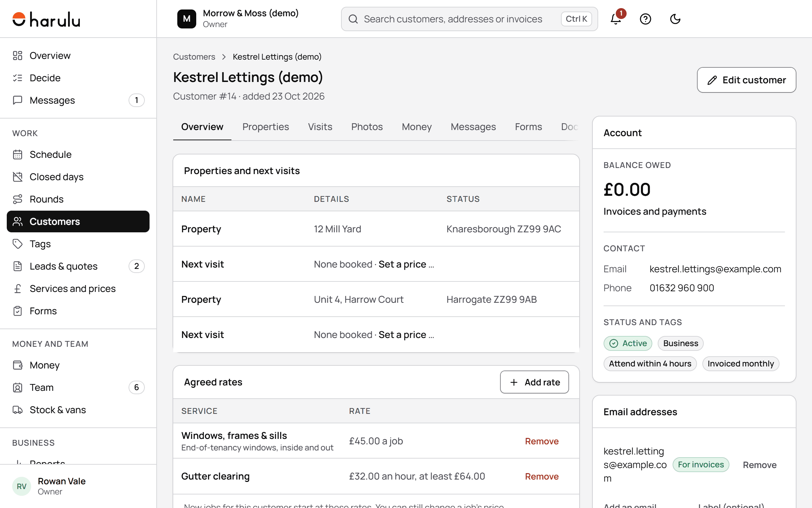Remove the kestrel.lettings@example.com email address
This screenshot has height=508, width=812.
coord(760,465)
